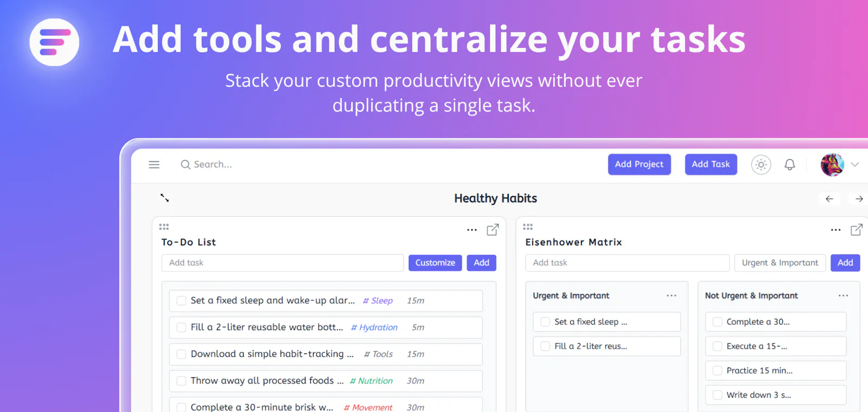Check 'Practice 15 min...' matrix task
The width and height of the screenshot is (868, 412).
pos(717,371)
